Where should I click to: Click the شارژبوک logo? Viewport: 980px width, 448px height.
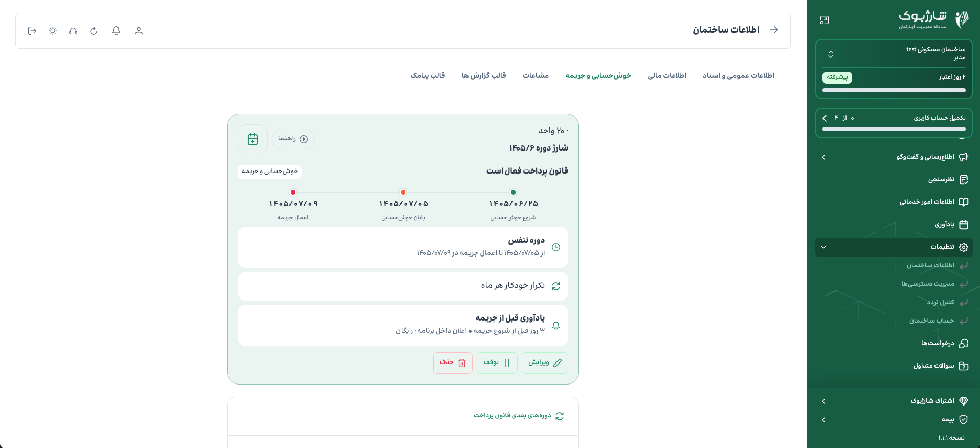[934, 19]
